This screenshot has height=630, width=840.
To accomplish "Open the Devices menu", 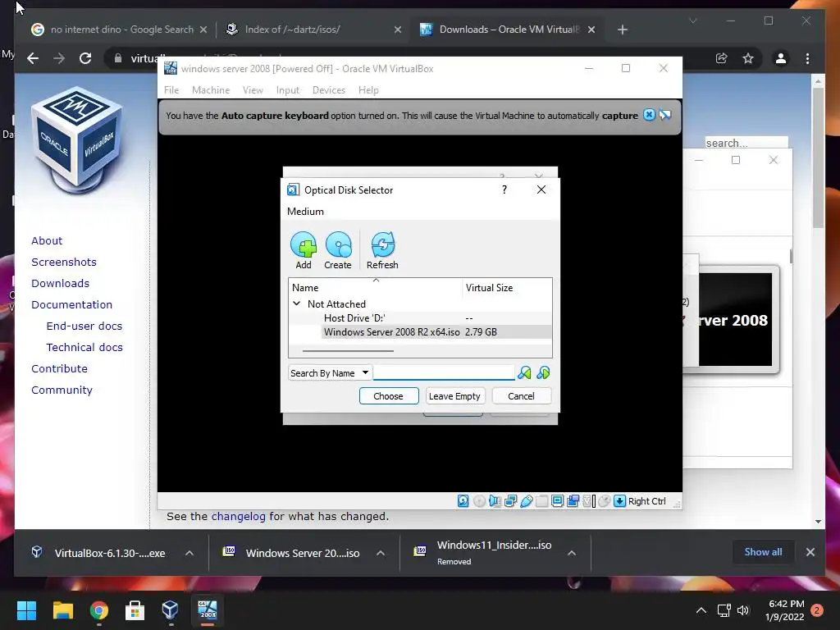I will click(328, 90).
